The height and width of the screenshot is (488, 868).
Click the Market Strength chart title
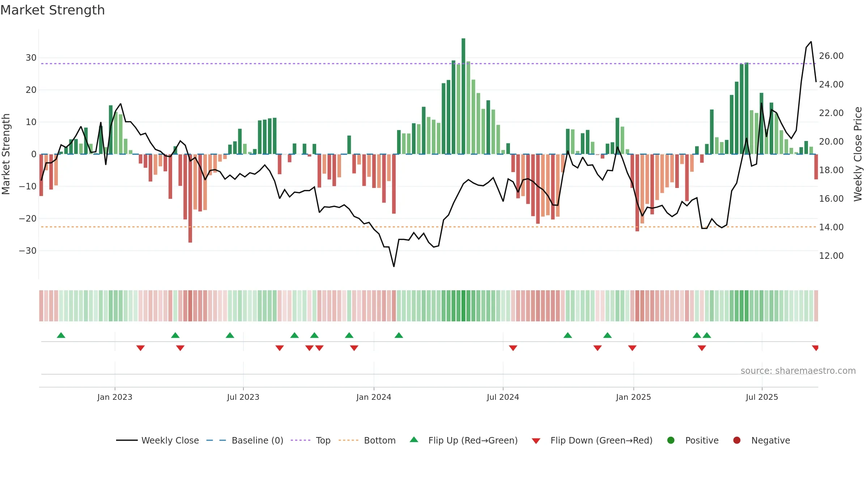52,10
